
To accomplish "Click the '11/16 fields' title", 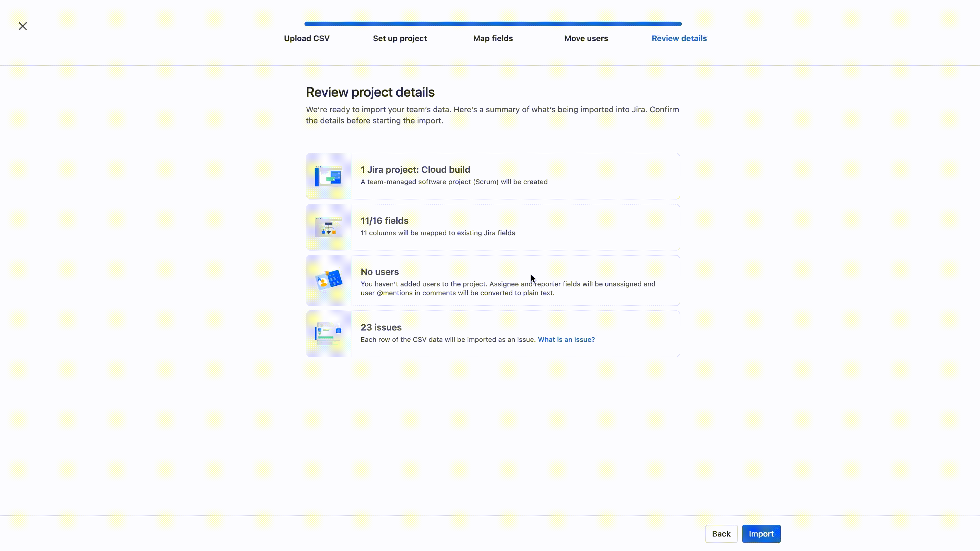I will [385, 221].
